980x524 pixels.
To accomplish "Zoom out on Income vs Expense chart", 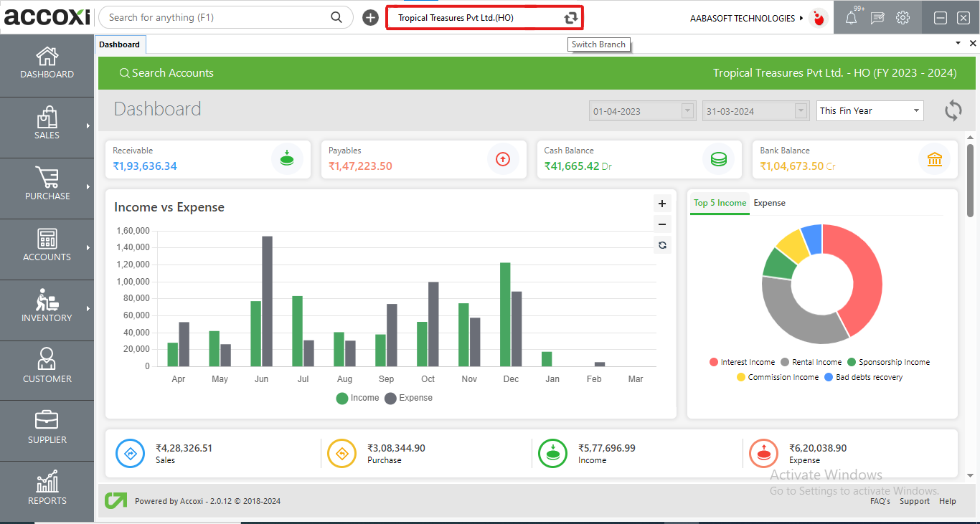I will pyautogui.click(x=662, y=224).
